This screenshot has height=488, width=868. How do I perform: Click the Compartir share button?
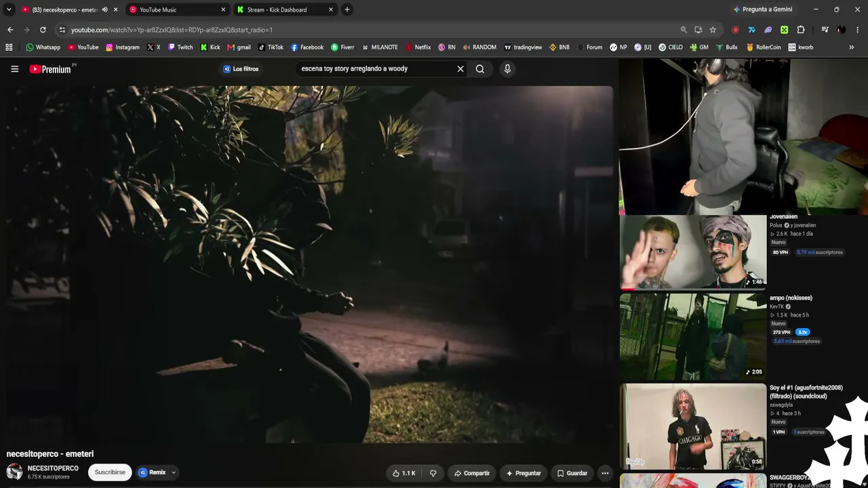[472, 473]
